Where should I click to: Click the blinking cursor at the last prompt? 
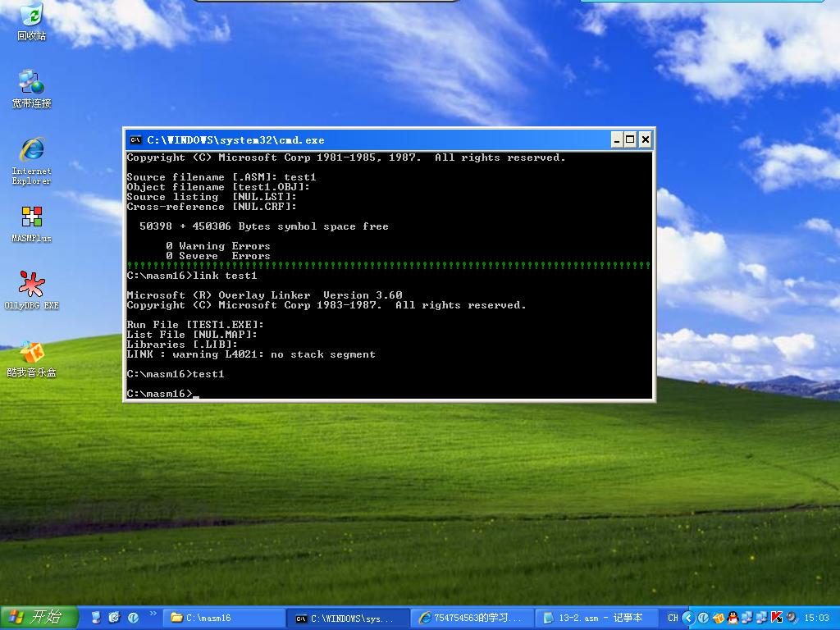click(195, 397)
